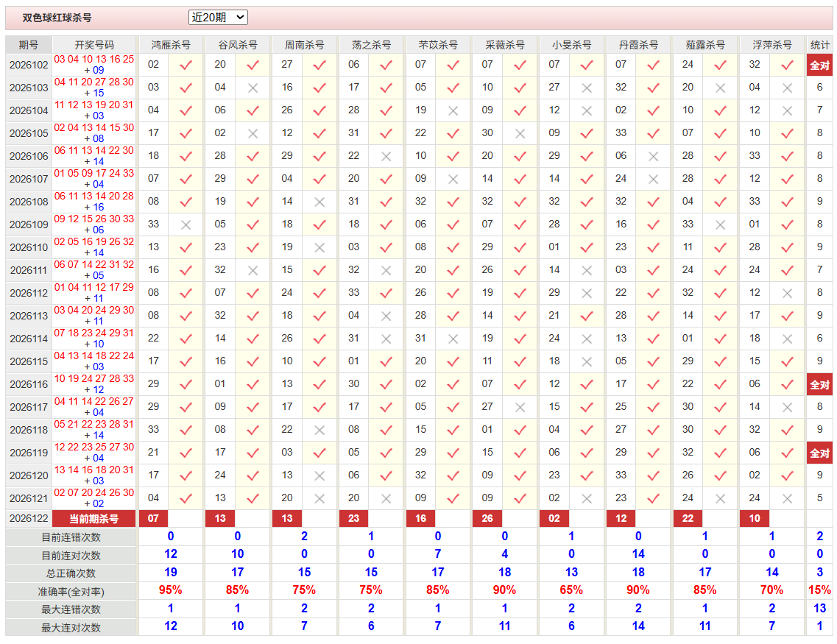Click the 准确率(全对率) row label

pos(71,592)
